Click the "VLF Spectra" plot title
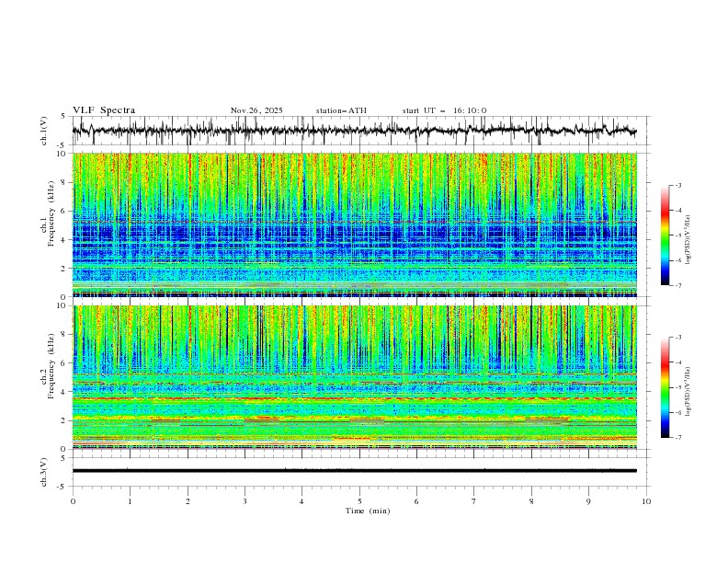This screenshot has width=728, height=563. pos(104,110)
